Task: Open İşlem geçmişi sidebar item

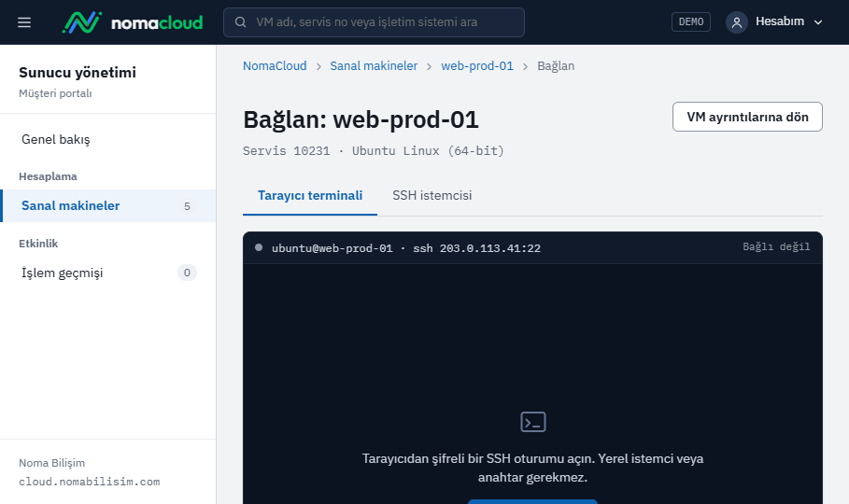Action: click(108, 273)
